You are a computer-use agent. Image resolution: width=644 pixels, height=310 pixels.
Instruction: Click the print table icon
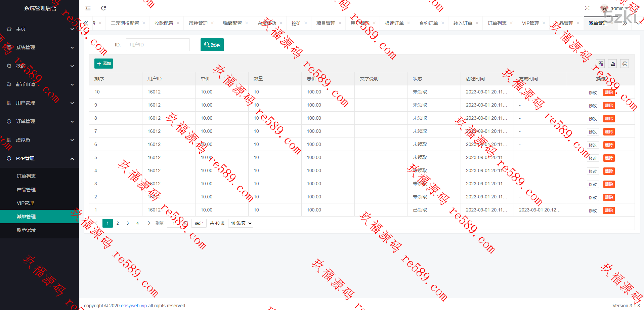pos(625,64)
